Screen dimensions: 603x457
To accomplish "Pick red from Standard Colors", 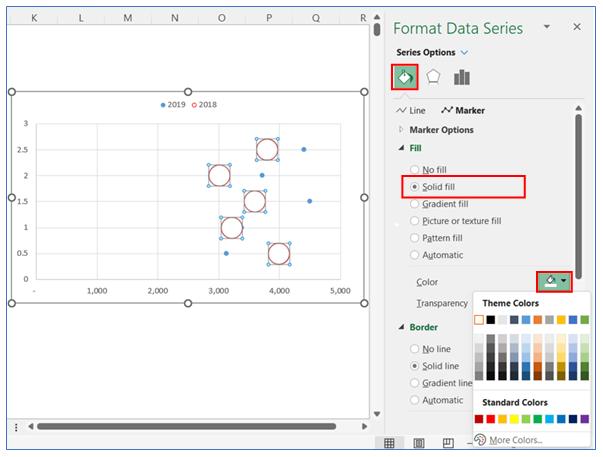I will [x=480, y=419].
